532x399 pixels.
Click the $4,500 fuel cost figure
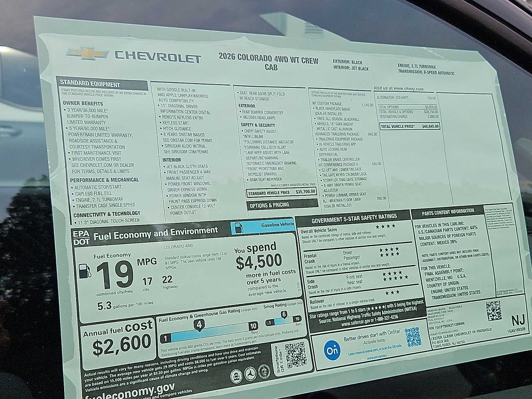[x=259, y=262]
